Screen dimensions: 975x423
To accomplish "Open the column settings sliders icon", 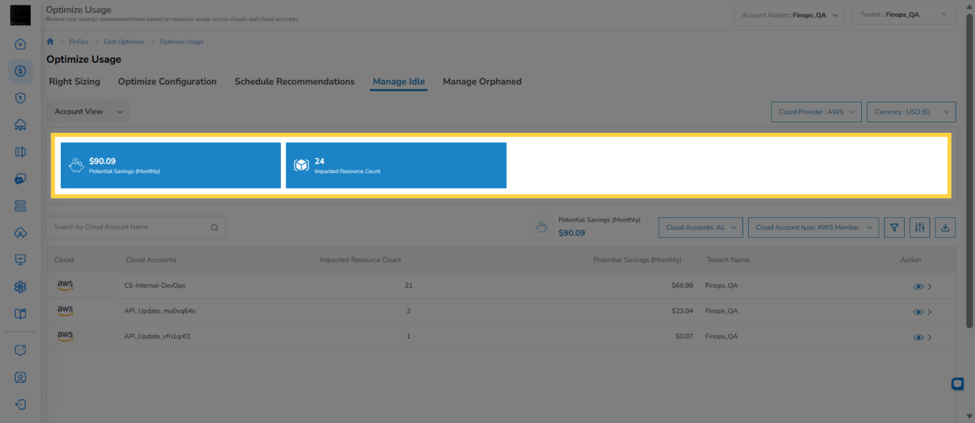I will [920, 227].
